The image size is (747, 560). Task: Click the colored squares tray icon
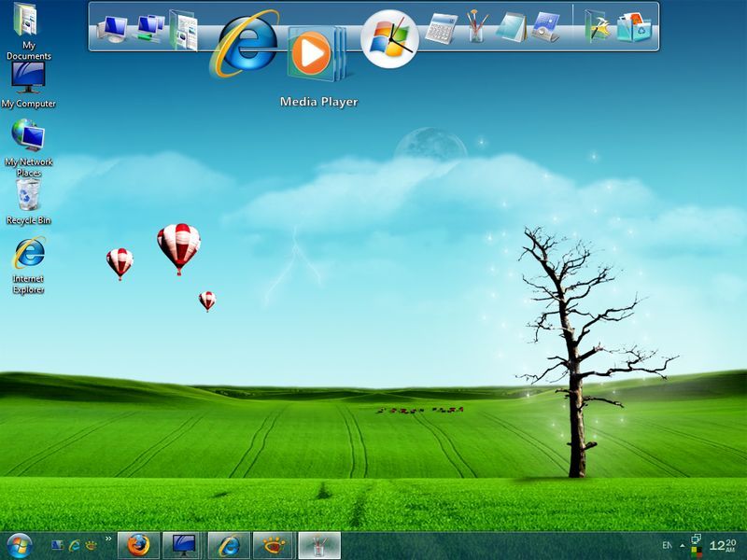pos(696,553)
